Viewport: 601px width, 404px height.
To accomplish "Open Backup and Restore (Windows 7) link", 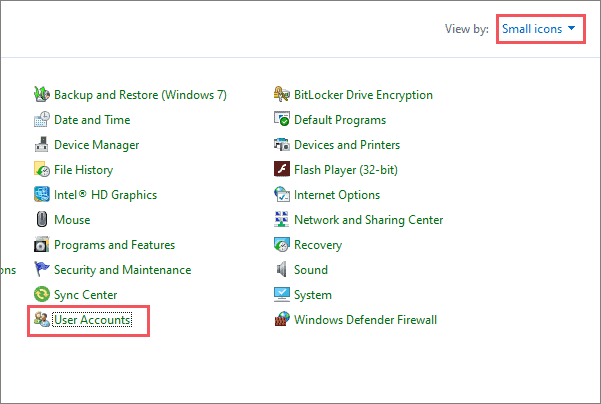I will coord(140,95).
